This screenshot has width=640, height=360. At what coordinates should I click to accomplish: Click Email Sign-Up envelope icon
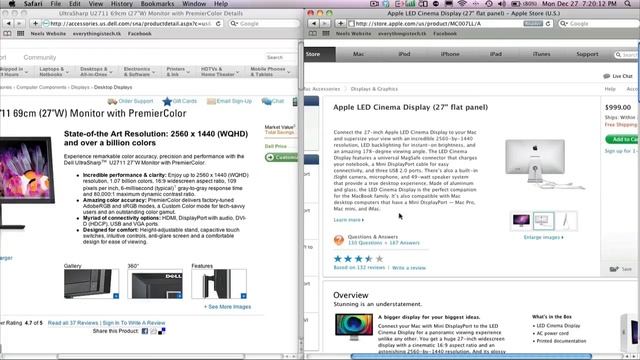tap(211, 101)
